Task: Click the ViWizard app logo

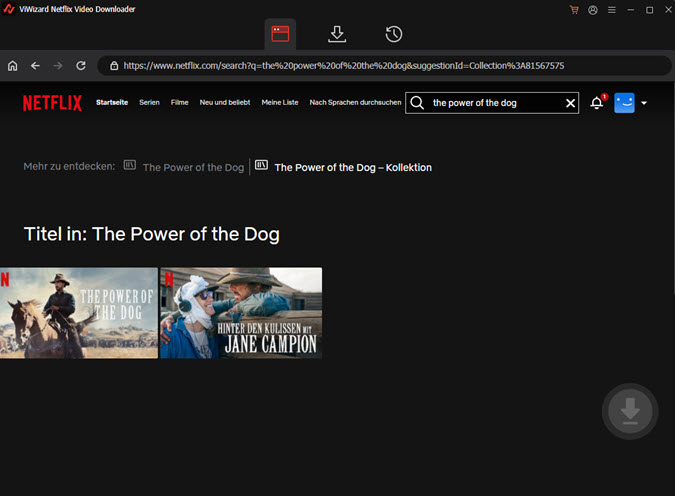Action: tap(9, 9)
